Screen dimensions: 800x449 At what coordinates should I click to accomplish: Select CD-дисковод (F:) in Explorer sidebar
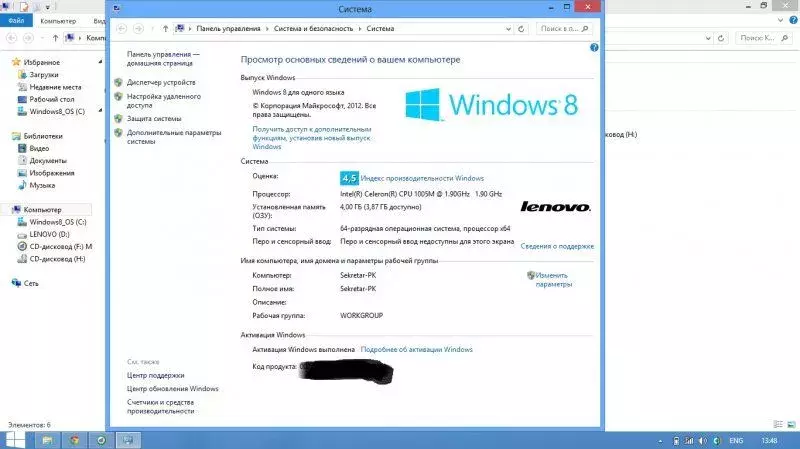60,246
